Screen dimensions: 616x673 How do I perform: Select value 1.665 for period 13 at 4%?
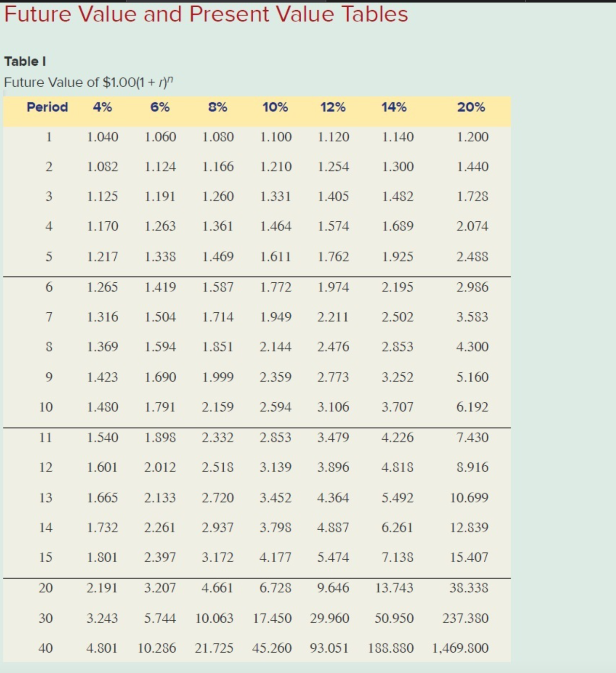click(102, 498)
